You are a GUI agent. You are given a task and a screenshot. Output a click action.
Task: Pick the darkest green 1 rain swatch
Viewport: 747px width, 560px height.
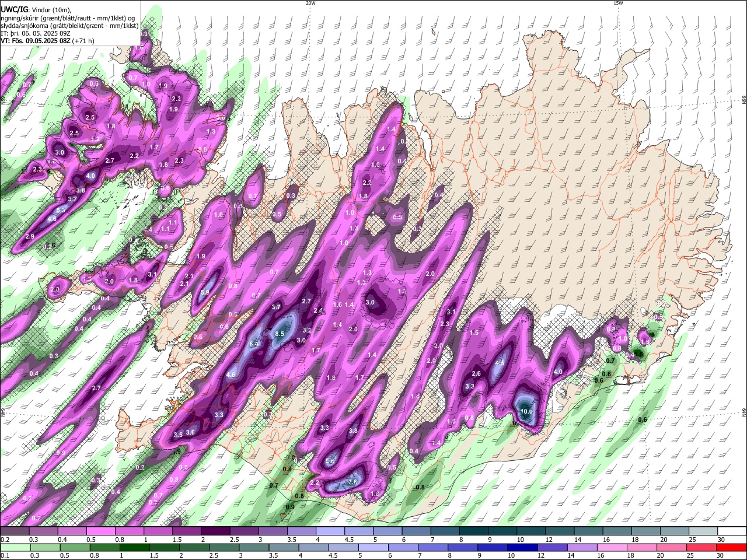(x=134, y=547)
